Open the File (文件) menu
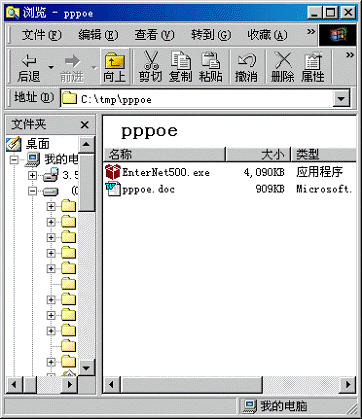Image resolution: width=362 pixels, height=419 pixels. tap(42, 35)
